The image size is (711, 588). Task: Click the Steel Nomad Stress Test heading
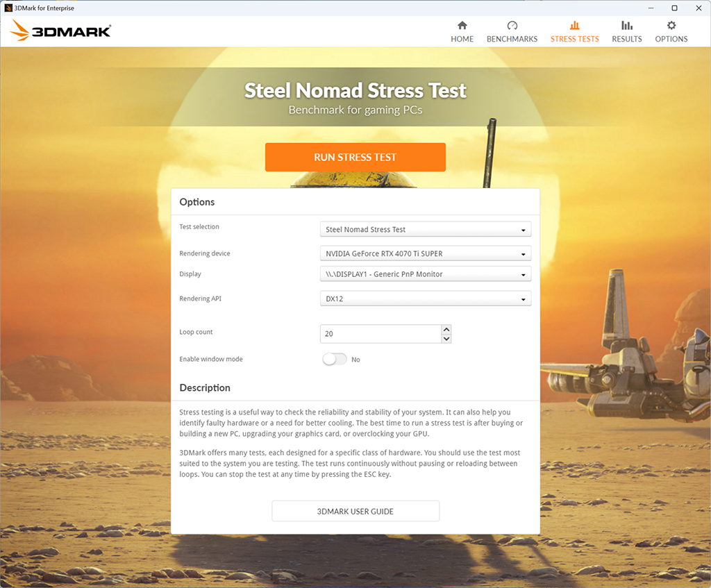[x=355, y=90]
